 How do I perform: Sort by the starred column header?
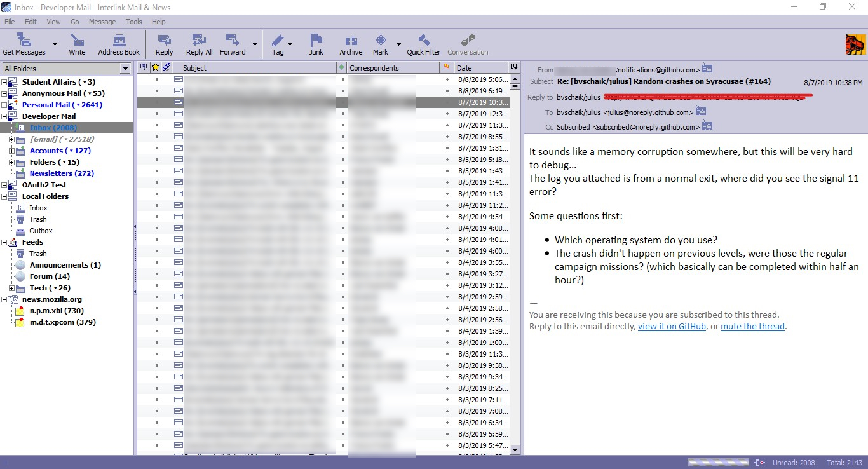155,67
